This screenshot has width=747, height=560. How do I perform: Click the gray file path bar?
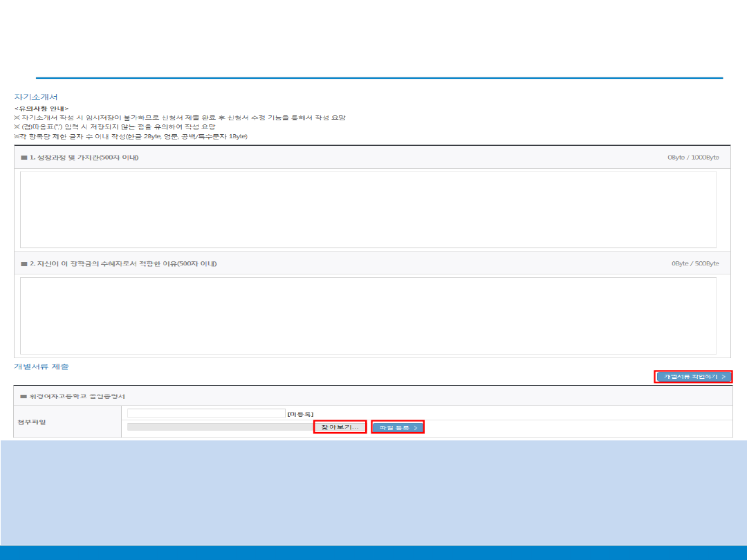pos(219,428)
